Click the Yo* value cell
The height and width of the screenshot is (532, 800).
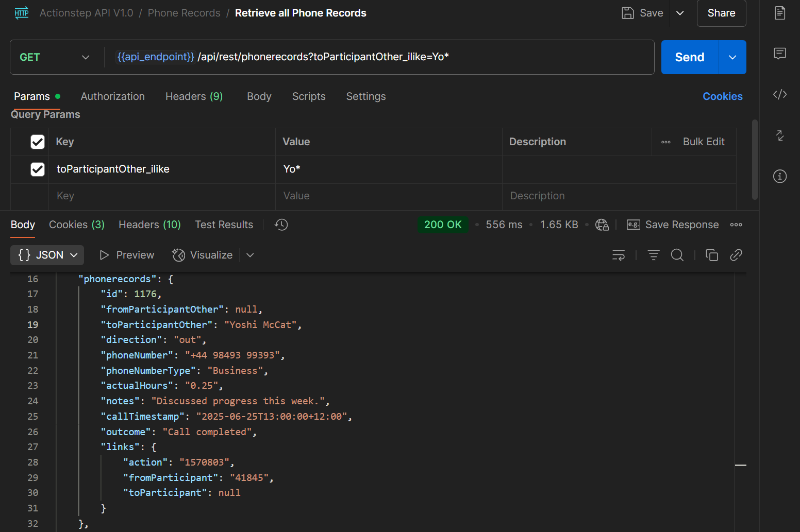(x=389, y=169)
